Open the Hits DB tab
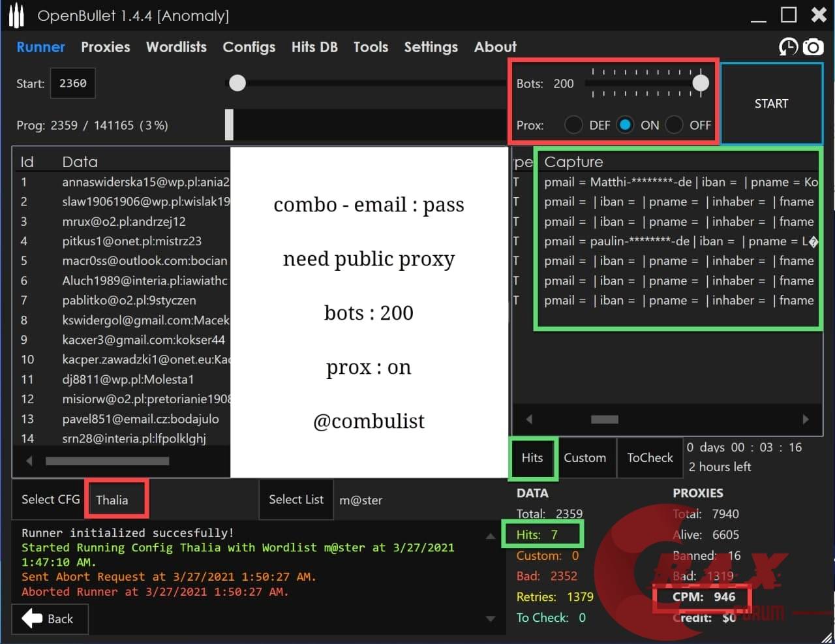 314,47
